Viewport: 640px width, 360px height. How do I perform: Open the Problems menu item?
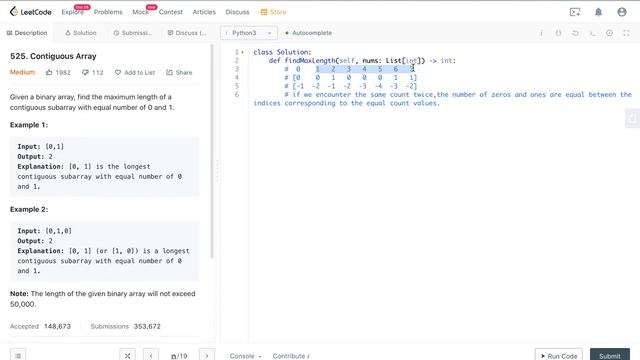pyautogui.click(x=108, y=12)
